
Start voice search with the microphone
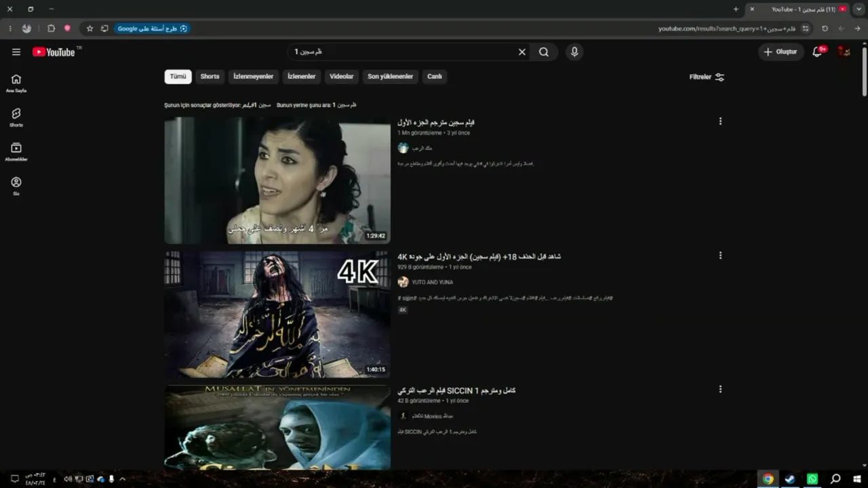(x=574, y=52)
